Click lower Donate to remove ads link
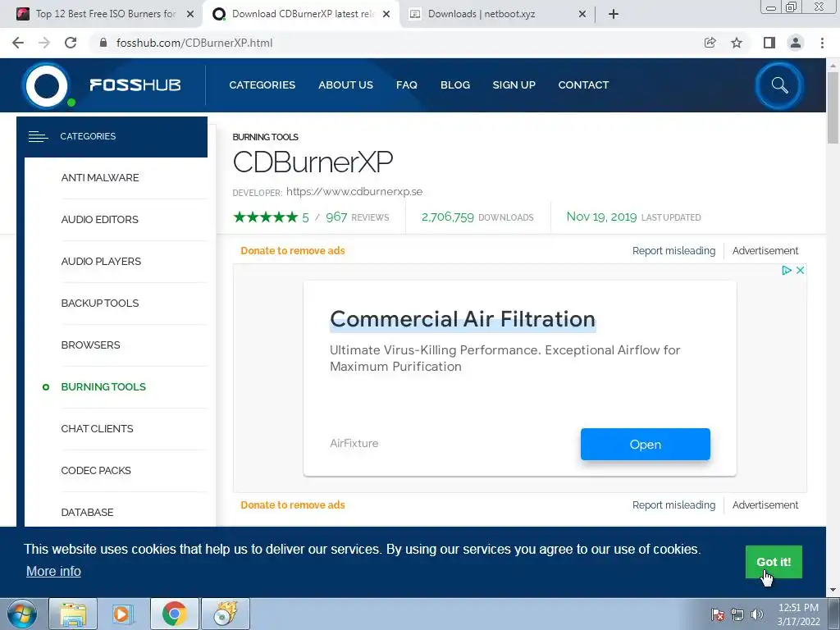 coord(293,505)
